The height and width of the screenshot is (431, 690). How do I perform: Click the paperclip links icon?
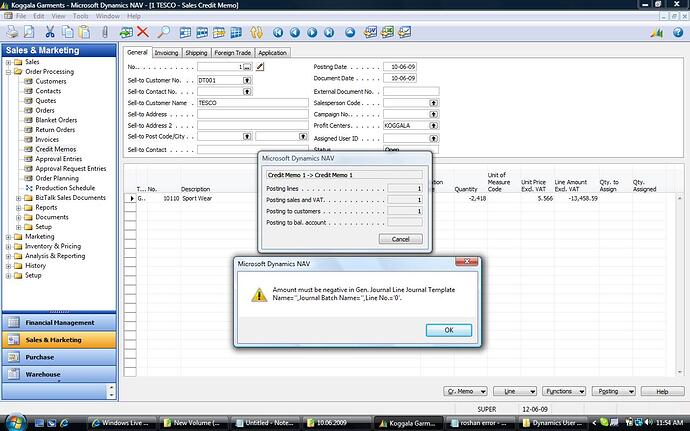(x=105, y=32)
